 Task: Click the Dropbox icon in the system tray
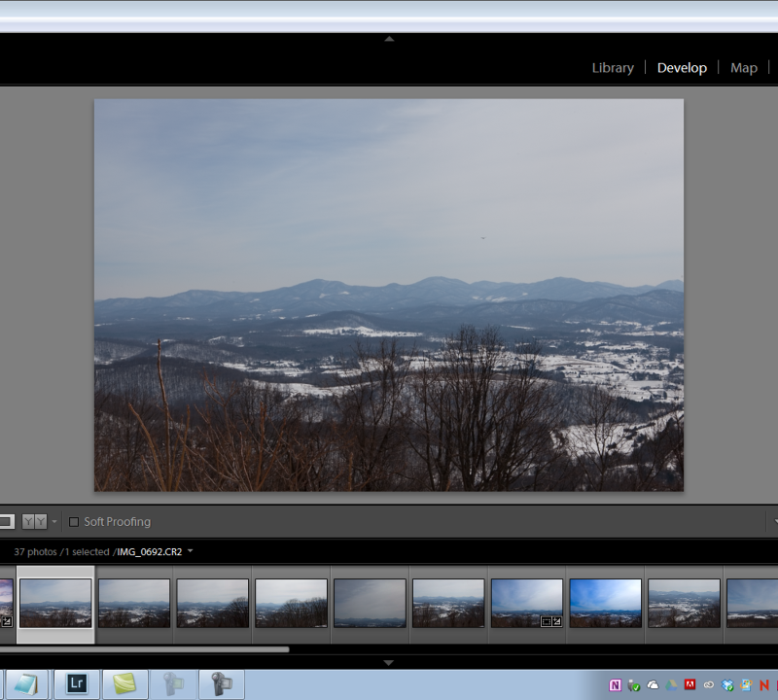click(727, 685)
